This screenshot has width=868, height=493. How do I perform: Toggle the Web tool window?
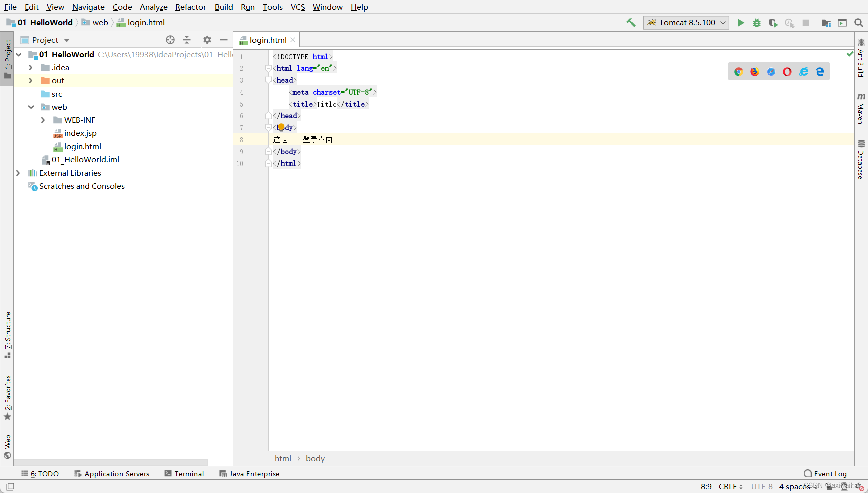7,447
